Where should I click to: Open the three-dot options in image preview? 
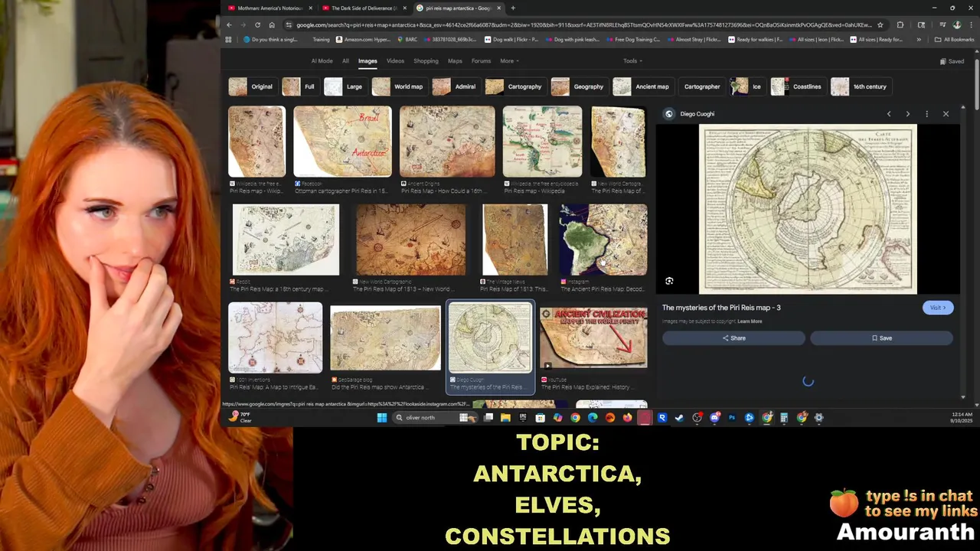click(x=926, y=114)
